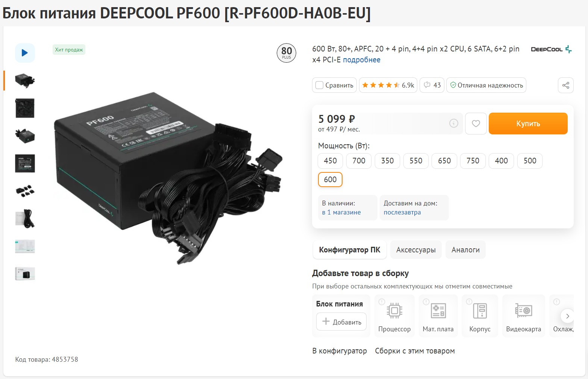
Task: Play the product video
Action: pyautogui.click(x=25, y=53)
